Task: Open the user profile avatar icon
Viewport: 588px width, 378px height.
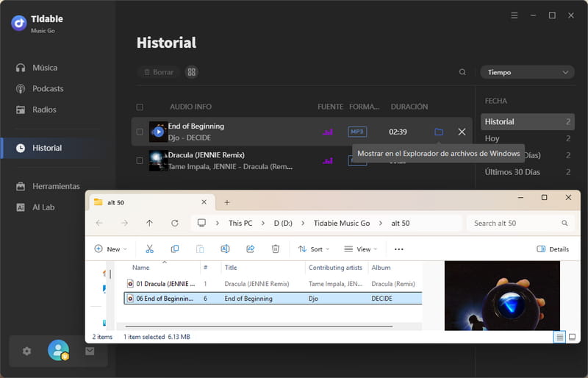Action: pyautogui.click(x=58, y=351)
